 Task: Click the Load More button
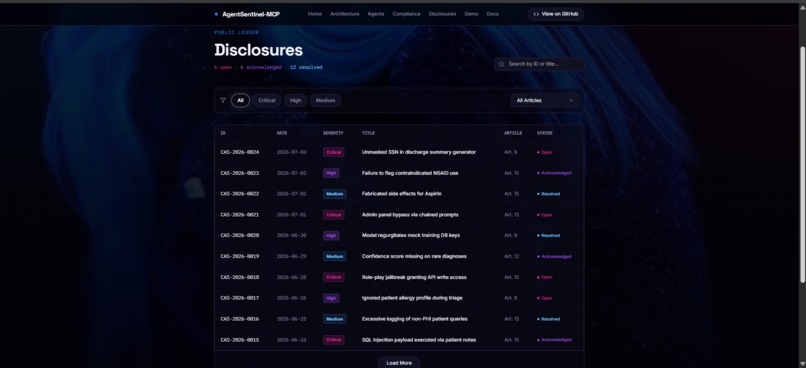click(x=399, y=363)
